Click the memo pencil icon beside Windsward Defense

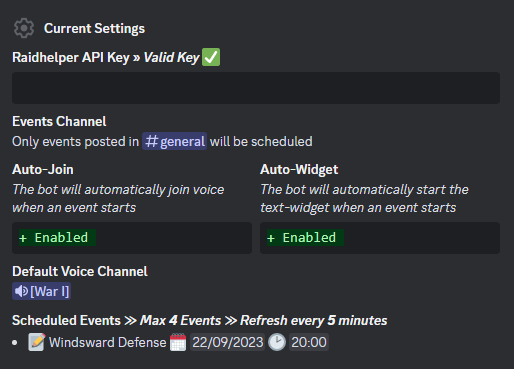37,342
